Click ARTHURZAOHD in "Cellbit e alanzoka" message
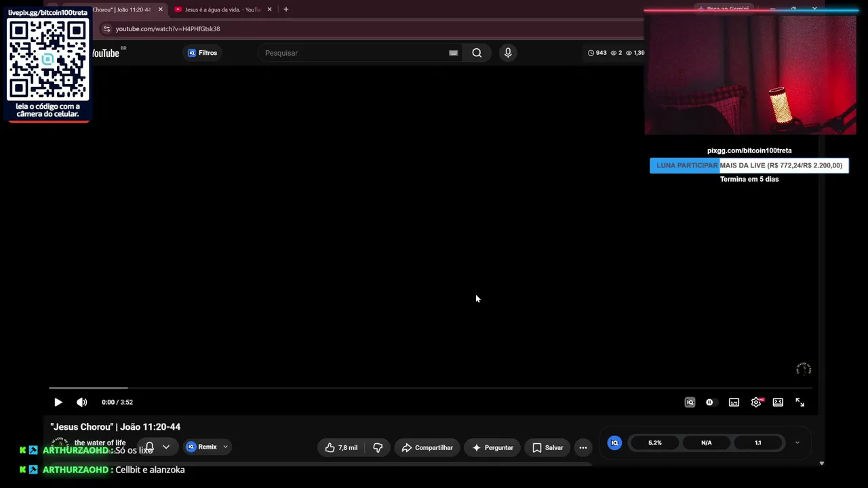The image size is (868, 488). pyautogui.click(x=75, y=470)
